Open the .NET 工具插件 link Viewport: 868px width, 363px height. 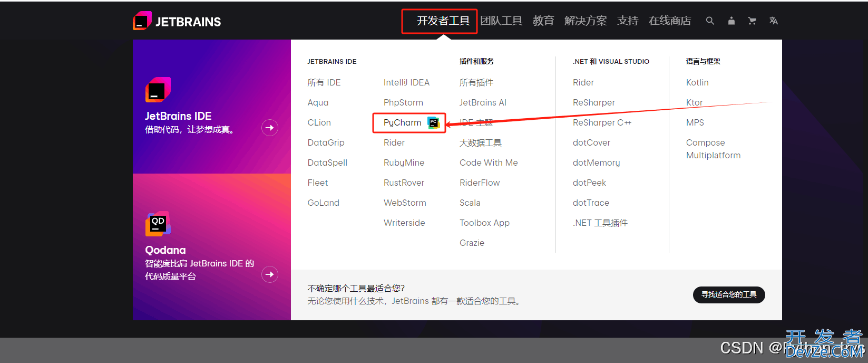[x=600, y=223]
